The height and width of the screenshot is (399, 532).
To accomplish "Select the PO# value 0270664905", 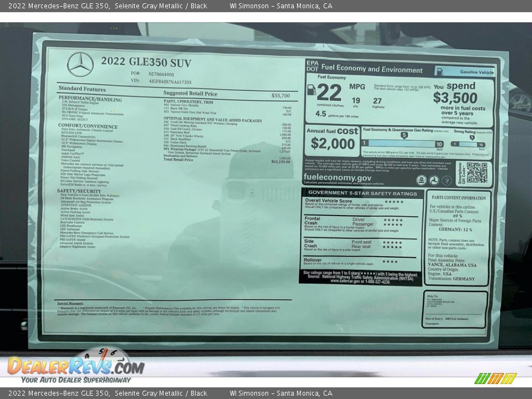I will (161, 74).
